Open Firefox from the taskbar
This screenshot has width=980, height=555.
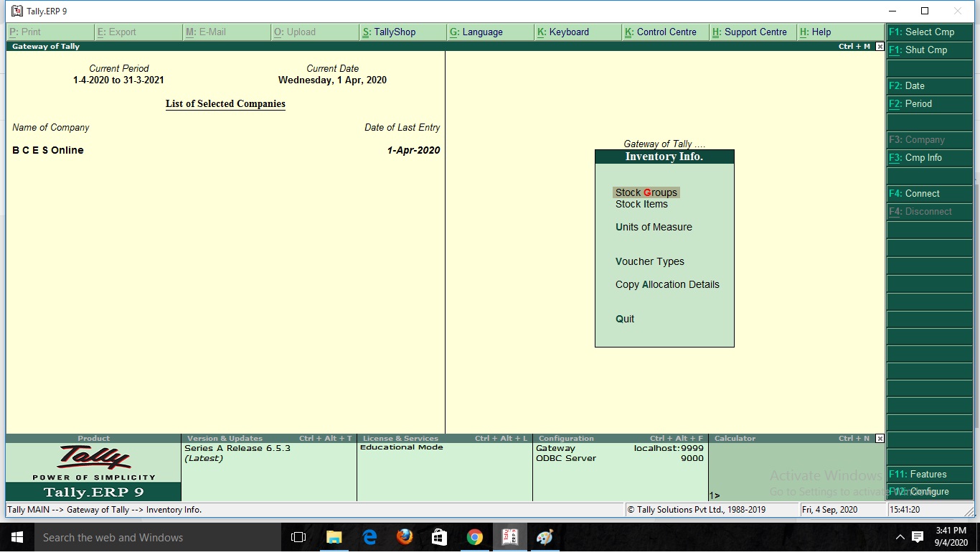click(x=405, y=537)
